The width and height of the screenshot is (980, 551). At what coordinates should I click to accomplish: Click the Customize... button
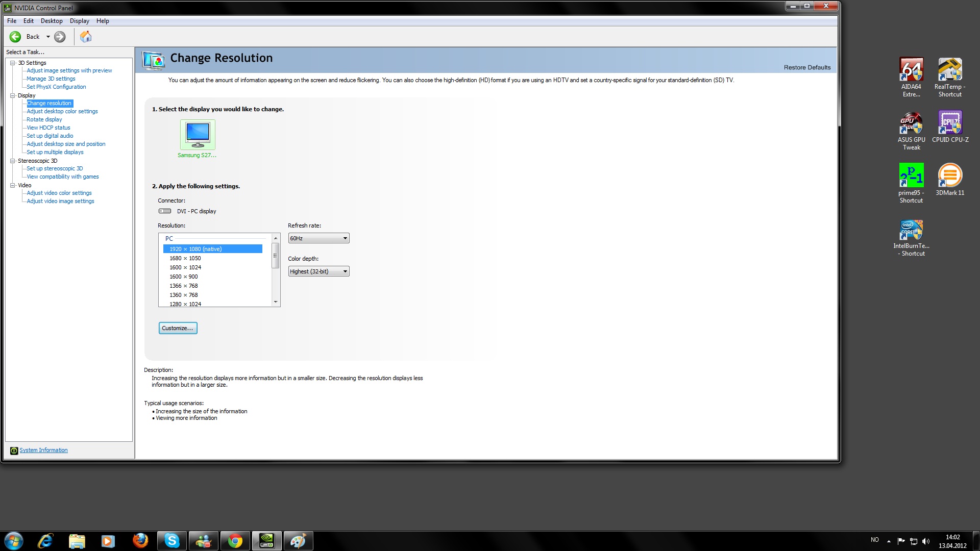(x=178, y=328)
